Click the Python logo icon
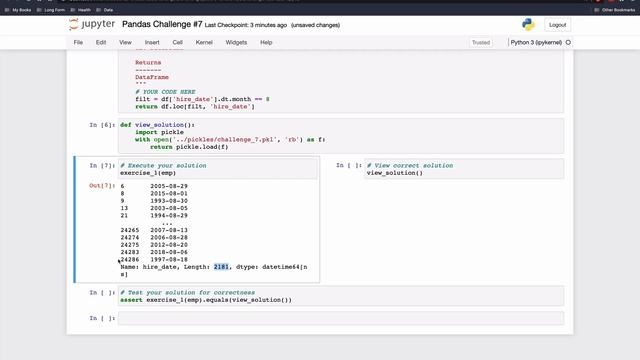Image resolution: width=640 pixels, height=360 pixels. coord(528,24)
